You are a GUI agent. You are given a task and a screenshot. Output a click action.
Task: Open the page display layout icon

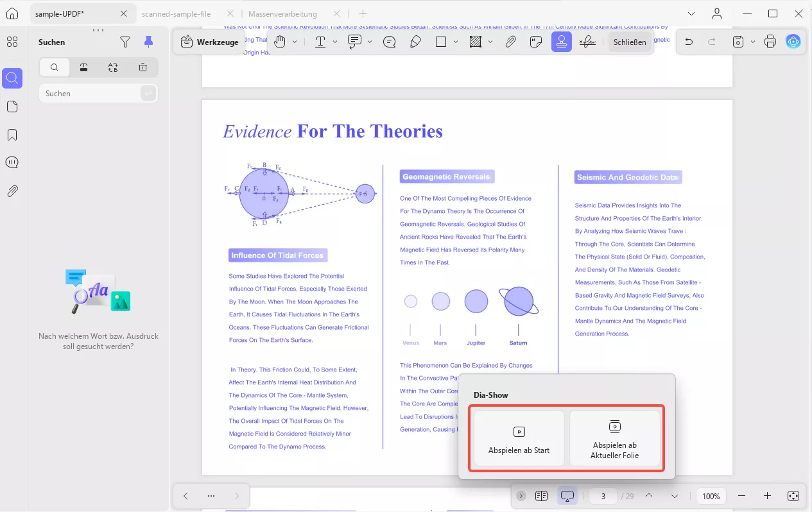[x=541, y=496]
